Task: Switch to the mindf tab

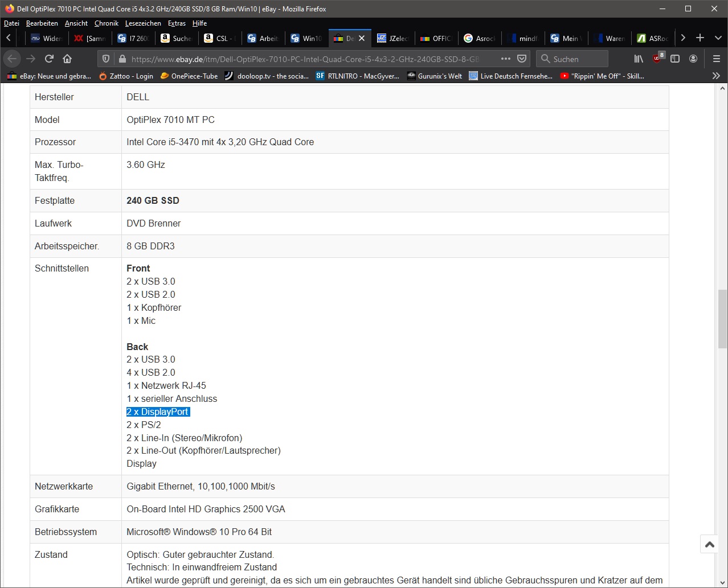Action: (x=523, y=38)
